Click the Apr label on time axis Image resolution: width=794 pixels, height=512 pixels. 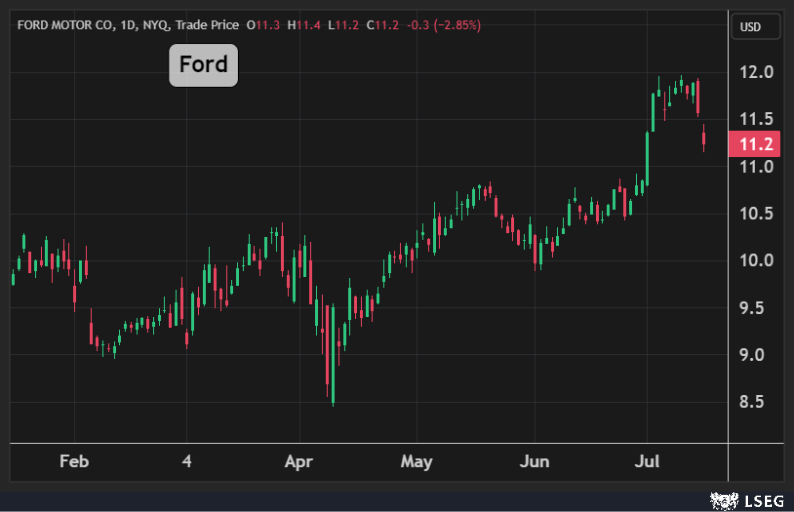299,462
